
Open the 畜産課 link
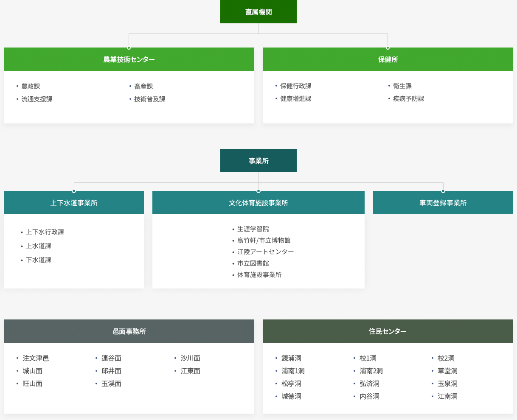pos(143,86)
